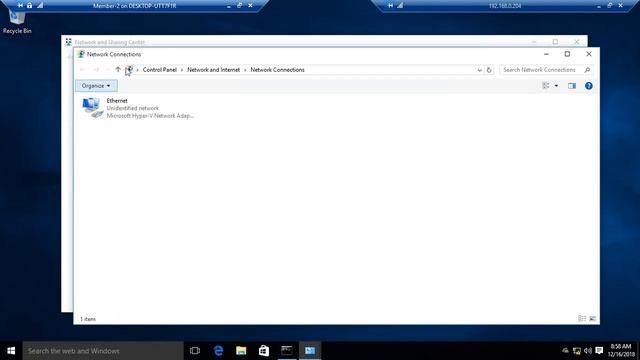Open the change your view icon

point(546,86)
